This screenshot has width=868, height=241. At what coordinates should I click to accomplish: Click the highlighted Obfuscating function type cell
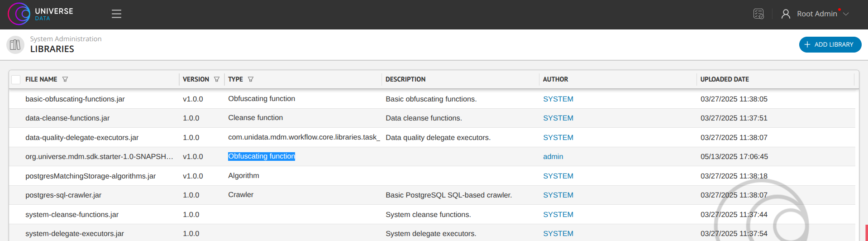[x=262, y=156]
